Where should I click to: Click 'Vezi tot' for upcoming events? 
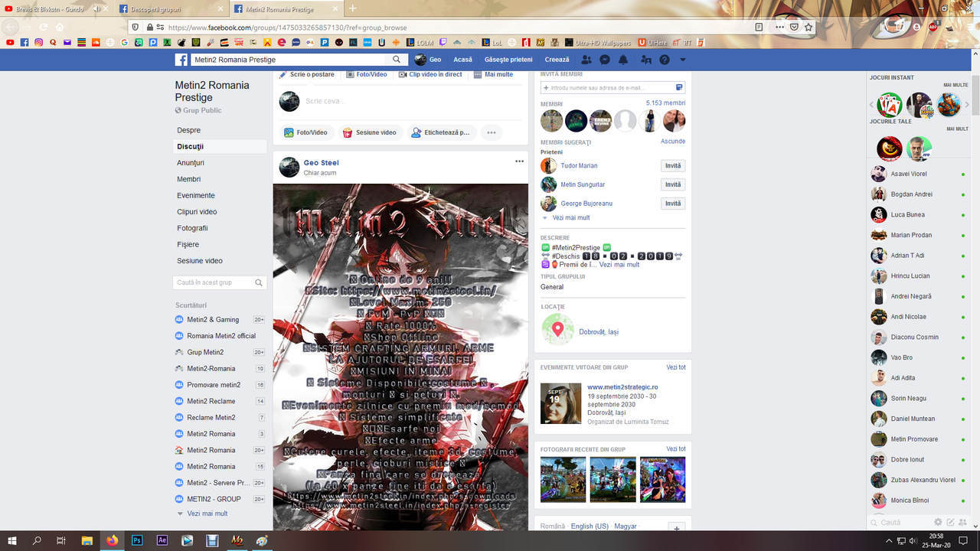(x=676, y=367)
